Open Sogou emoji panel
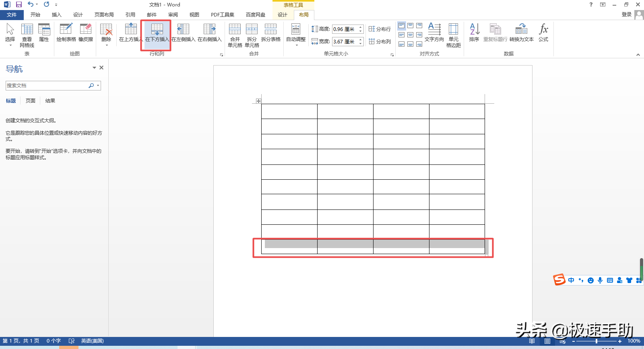 [590, 280]
